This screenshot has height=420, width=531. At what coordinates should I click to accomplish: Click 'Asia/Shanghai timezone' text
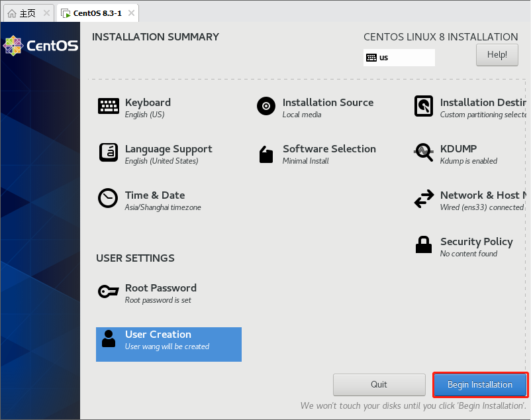click(163, 207)
